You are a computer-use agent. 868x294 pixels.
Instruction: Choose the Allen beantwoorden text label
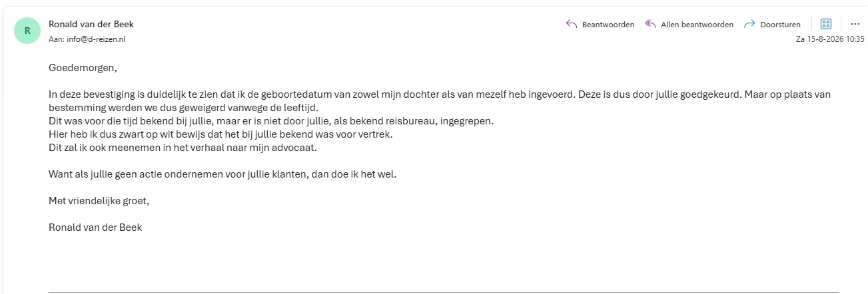pyautogui.click(x=697, y=25)
